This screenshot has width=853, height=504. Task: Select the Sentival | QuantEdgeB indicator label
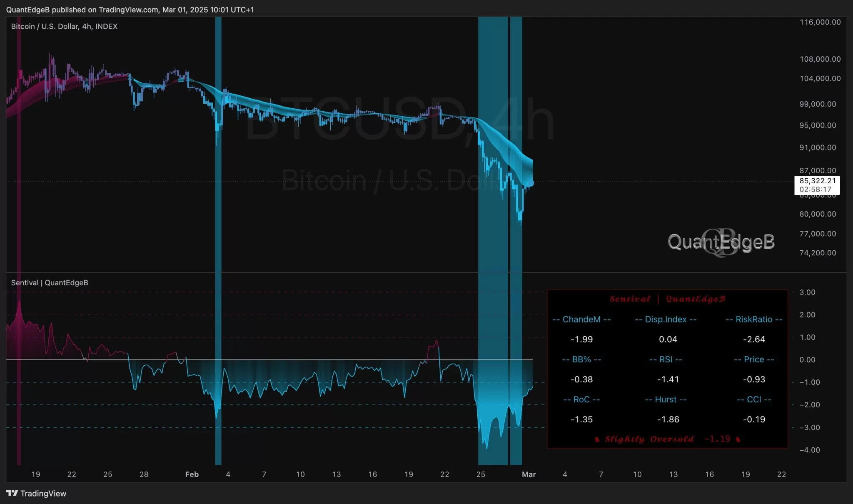50,282
